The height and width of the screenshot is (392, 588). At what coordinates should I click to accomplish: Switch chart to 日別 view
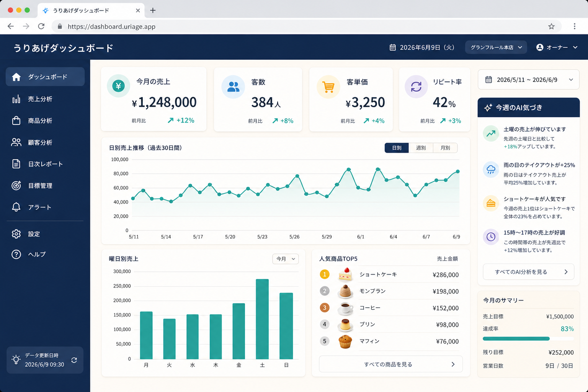point(397,148)
